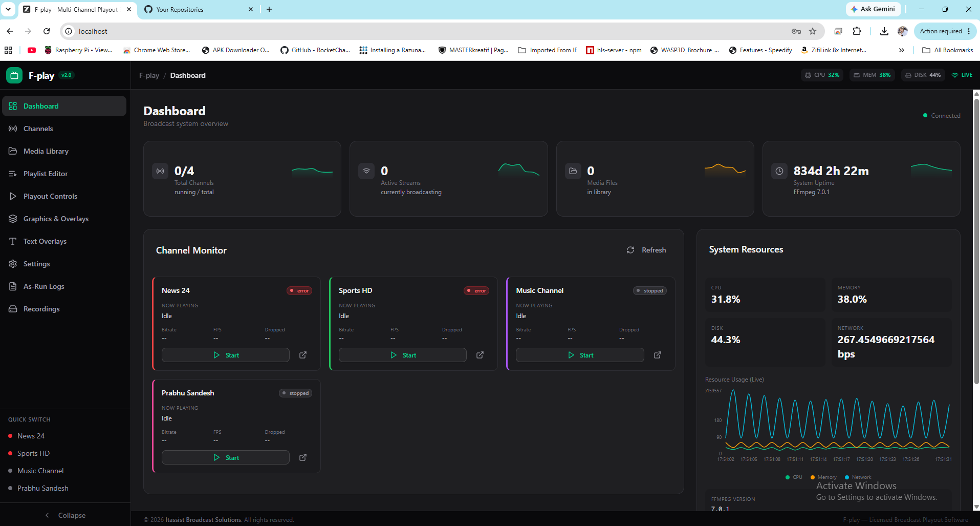The width and height of the screenshot is (980, 526).
Task: Click the LIVE status indicator
Action: [x=962, y=75]
